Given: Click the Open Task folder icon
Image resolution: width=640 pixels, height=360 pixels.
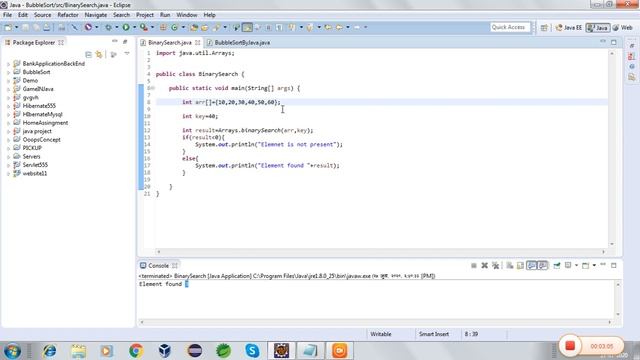Looking at the screenshot, I should 204,27.
